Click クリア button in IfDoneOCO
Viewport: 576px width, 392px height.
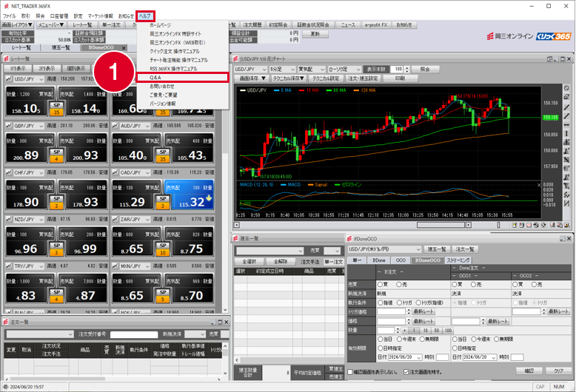pyautogui.click(x=558, y=371)
